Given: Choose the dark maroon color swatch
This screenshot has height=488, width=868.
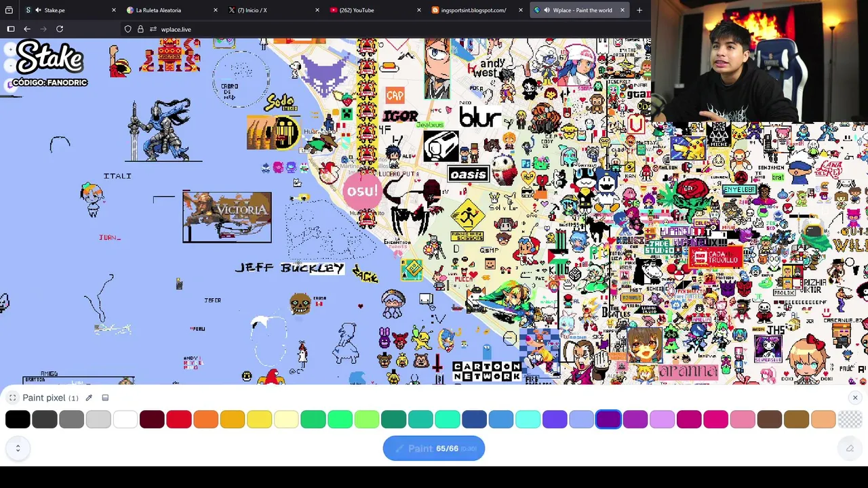Looking at the screenshot, I should tap(152, 420).
